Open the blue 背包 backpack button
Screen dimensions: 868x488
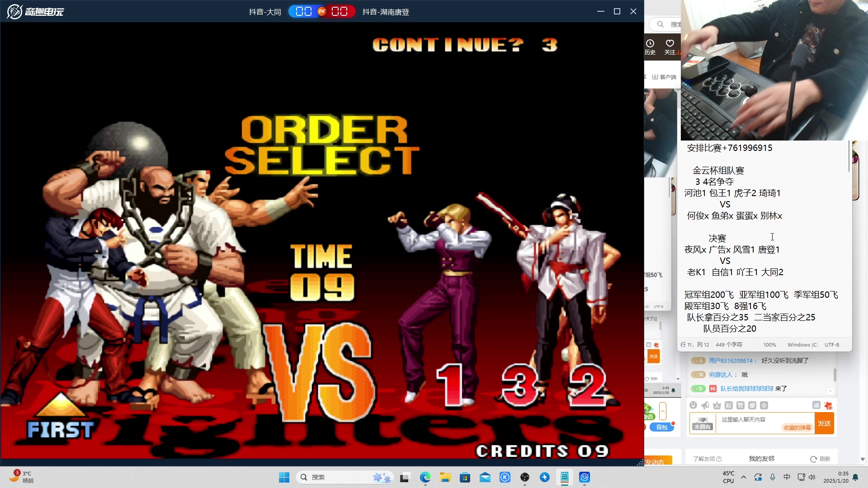[x=662, y=427]
